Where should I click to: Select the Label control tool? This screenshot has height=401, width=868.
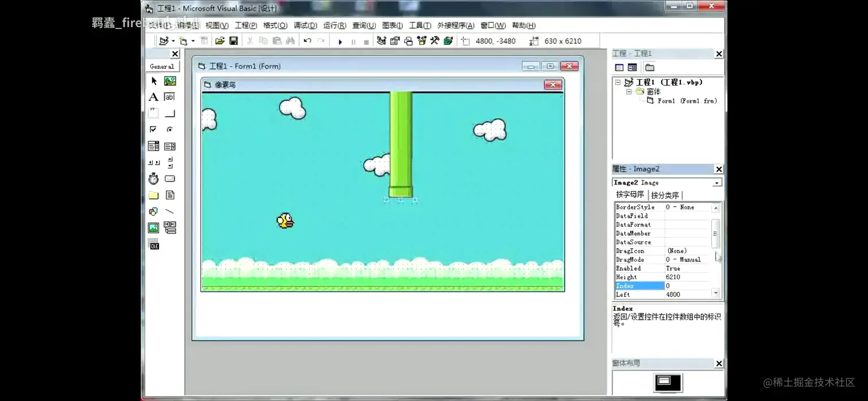pyautogui.click(x=154, y=97)
